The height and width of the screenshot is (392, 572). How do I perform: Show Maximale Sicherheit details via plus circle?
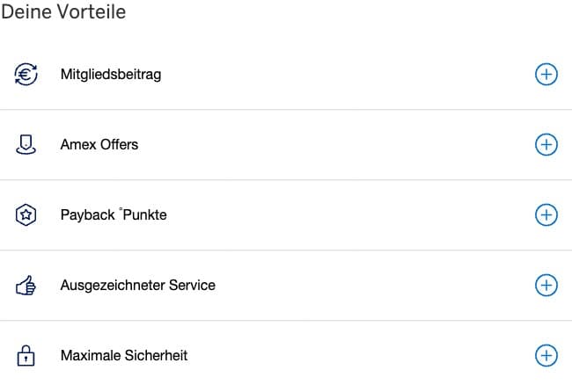coord(546,356)
